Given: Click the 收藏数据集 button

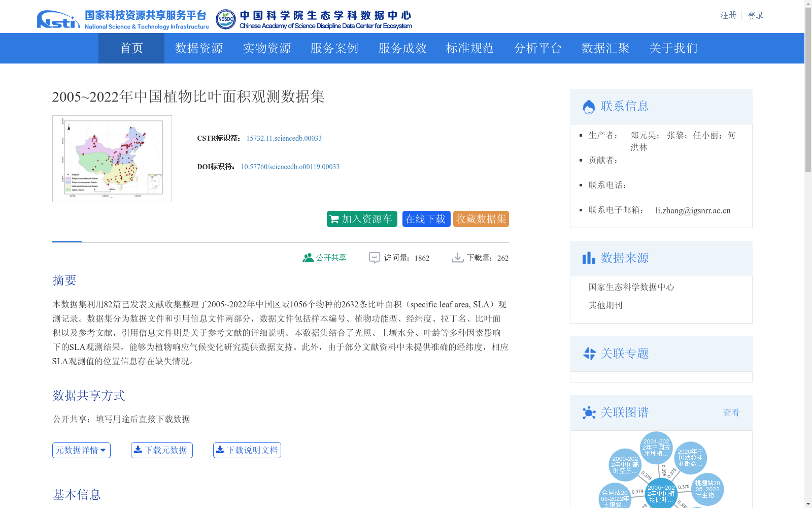Looking at the screenshot, I should click(x=481, y=219).
